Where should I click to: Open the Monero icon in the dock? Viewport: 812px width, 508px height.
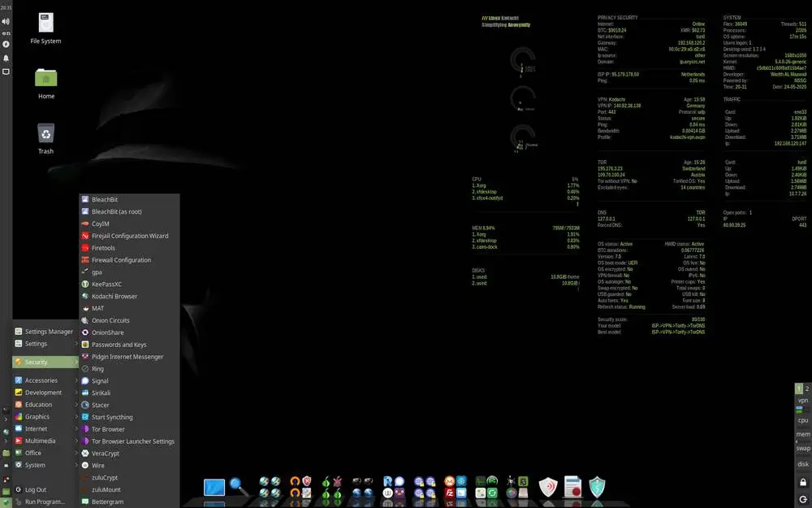point(450,481)
